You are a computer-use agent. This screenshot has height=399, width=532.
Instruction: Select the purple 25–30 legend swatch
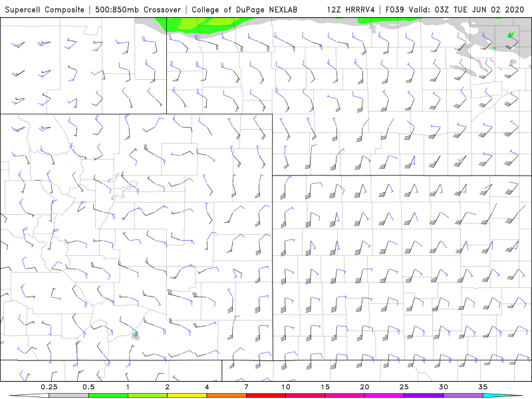(424, 396)
